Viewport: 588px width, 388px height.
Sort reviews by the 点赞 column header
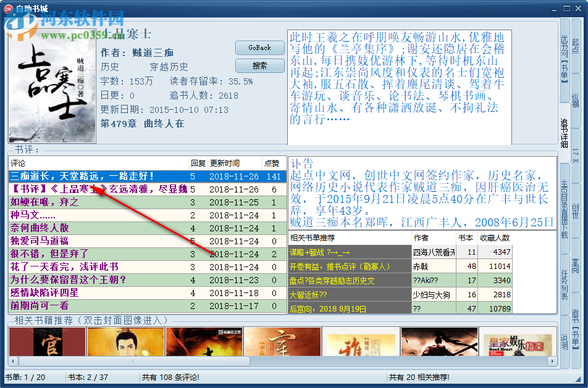click(272, 163)
